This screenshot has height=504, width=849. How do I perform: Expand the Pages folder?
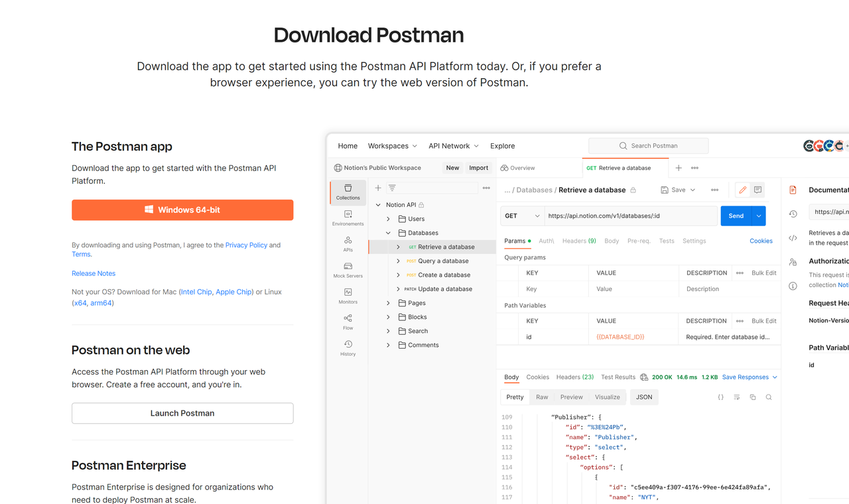tap(389, 303)
